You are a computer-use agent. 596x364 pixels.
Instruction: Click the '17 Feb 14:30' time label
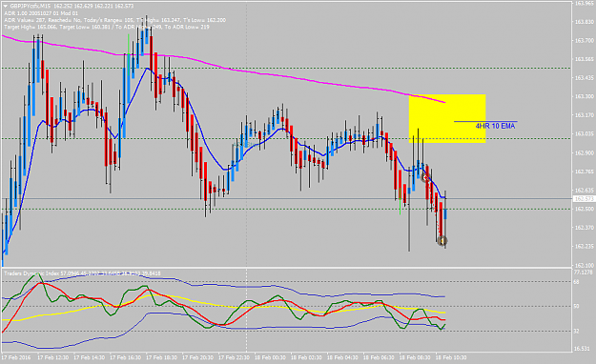(89, 357)
